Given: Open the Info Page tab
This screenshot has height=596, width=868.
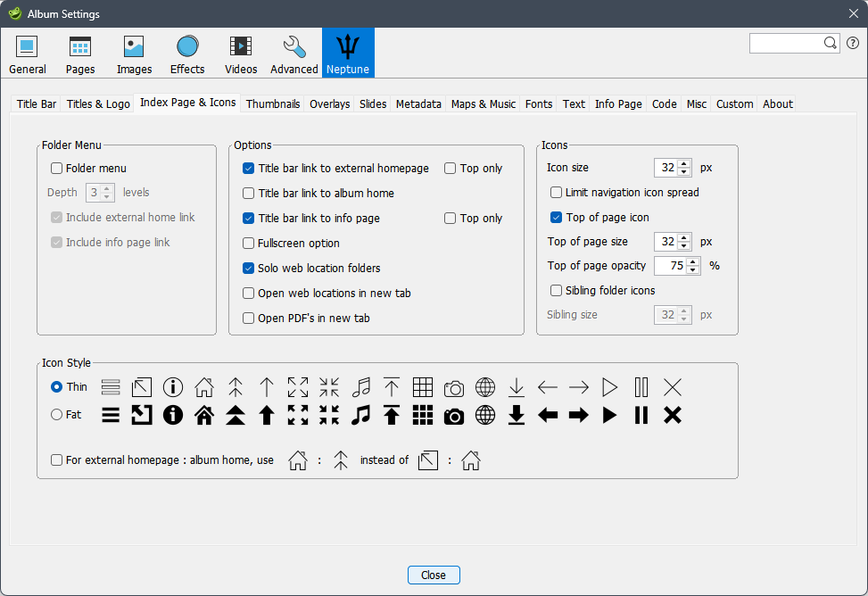Looking at the screenshot, I should point(618,104).
